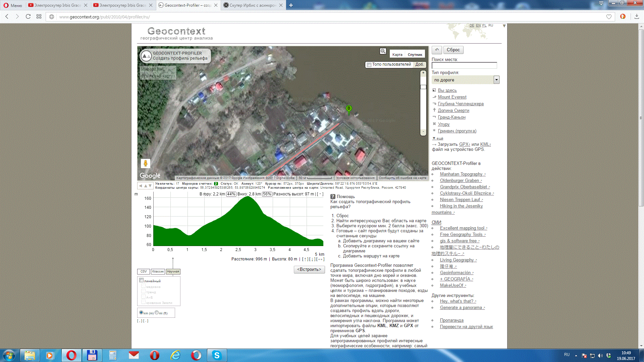
Task: Select the CSV profile tab
Action: 144,271
